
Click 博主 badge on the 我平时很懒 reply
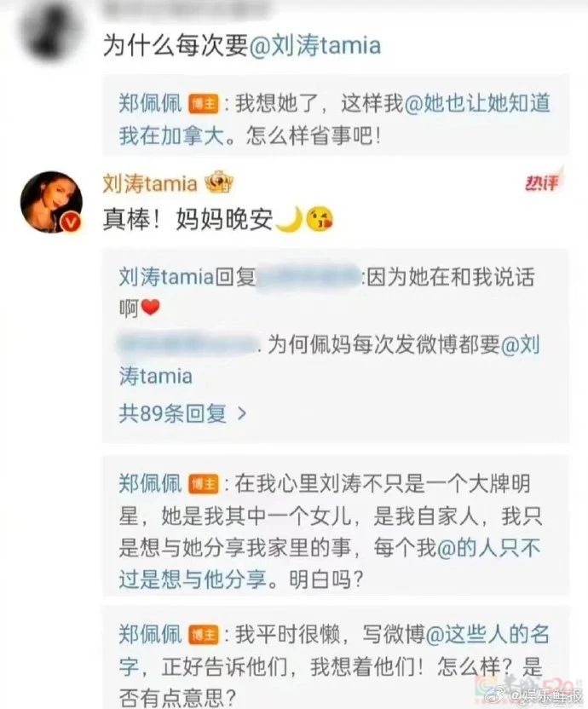tap(203, 634)
